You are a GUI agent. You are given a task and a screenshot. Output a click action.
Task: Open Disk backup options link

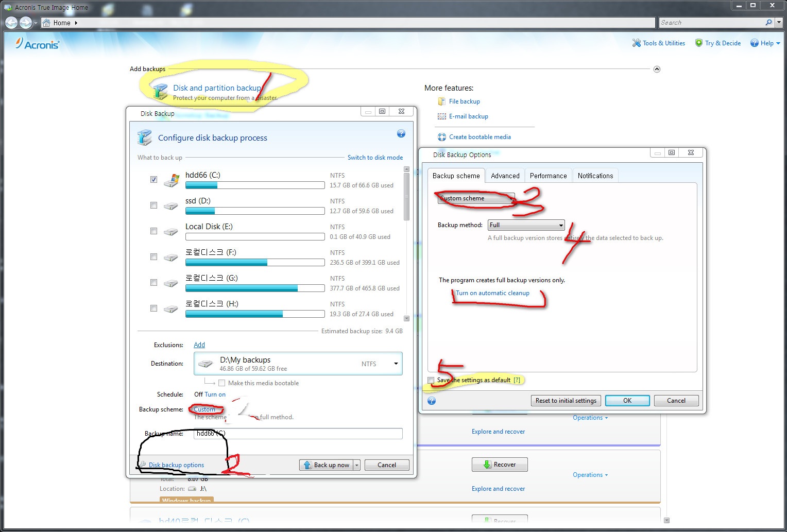[x=176, y=465]
